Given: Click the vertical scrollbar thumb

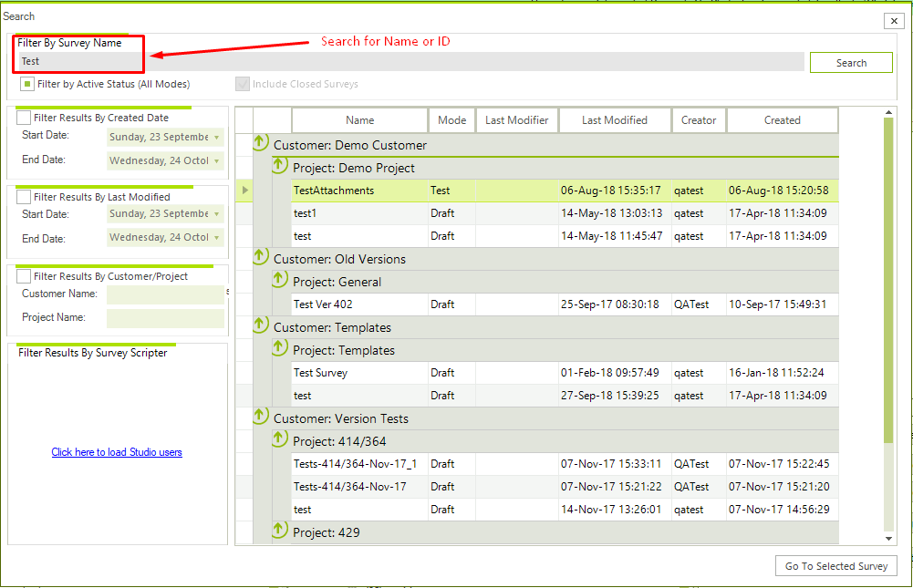Looking at the screenshot, I should tap(888, 280).
